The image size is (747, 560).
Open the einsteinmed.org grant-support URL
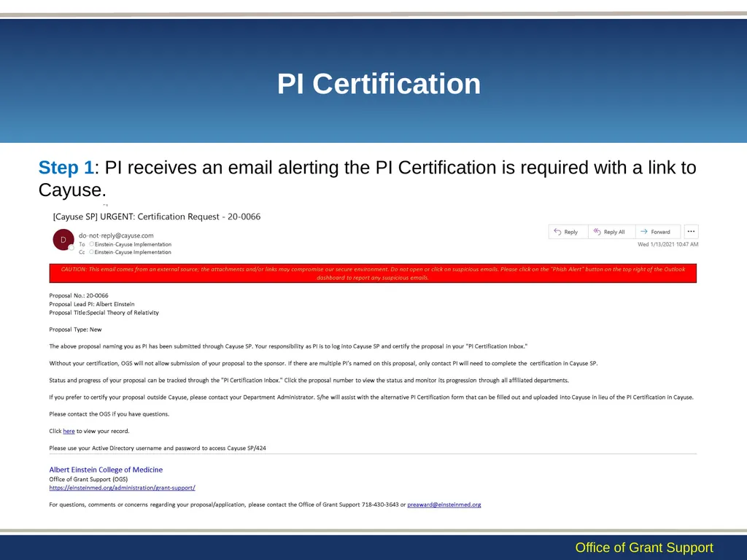pos(122,488)
